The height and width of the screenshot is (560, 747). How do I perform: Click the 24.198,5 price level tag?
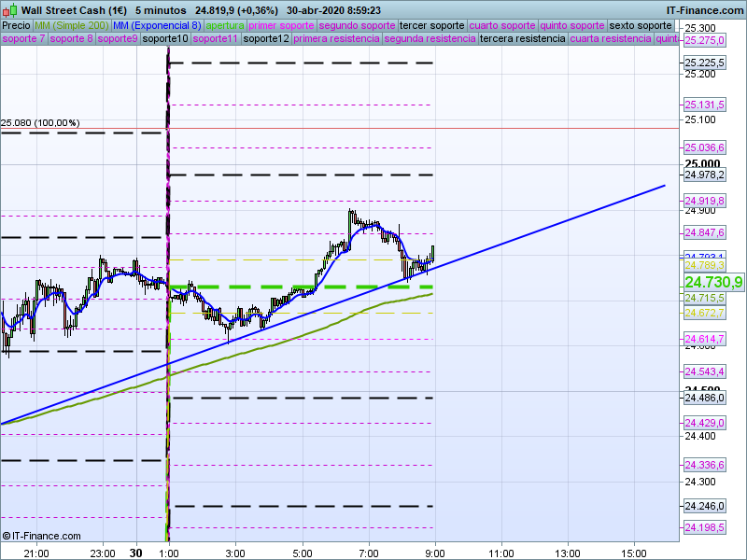(x=705, y=528)
